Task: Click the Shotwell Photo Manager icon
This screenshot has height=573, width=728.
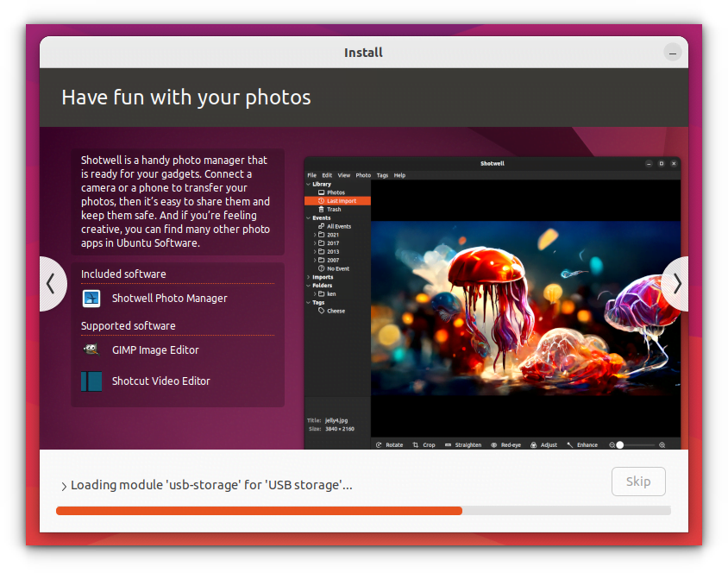Action: 91,298
